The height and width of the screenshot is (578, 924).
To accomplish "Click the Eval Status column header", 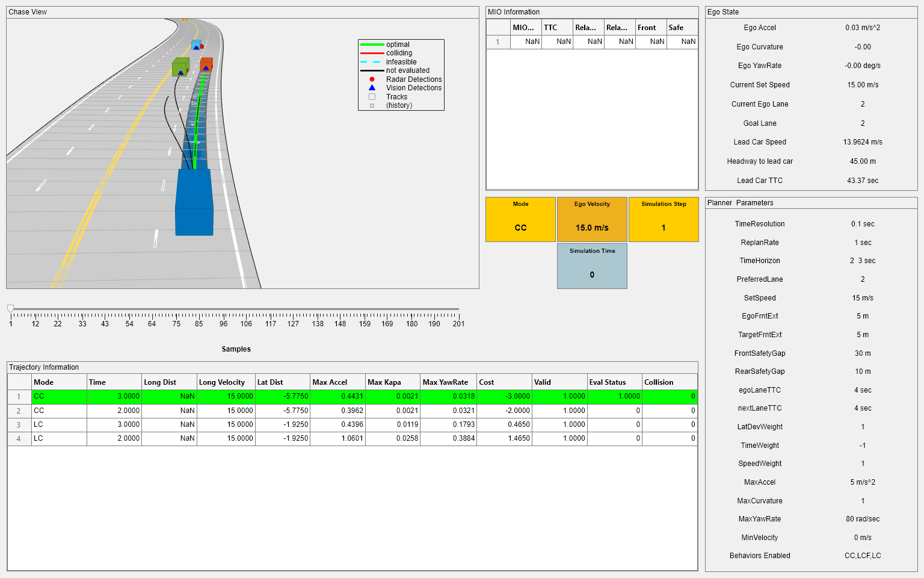I will (x=614, y=382).
